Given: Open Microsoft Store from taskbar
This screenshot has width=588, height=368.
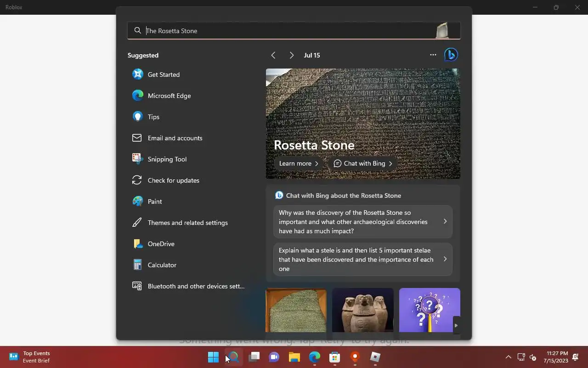Looking at the screenshot, I should click(x=335, y=357).
